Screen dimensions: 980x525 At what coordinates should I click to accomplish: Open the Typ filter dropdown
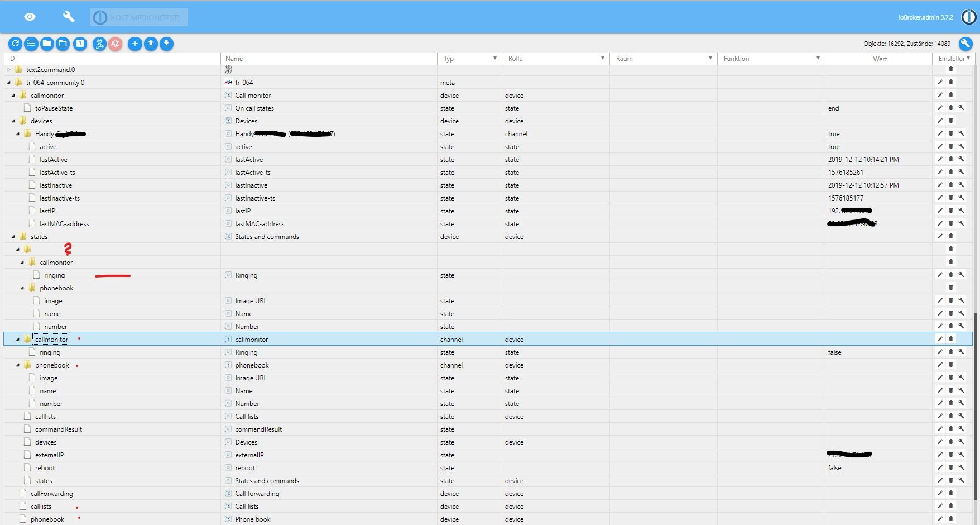pos(495,58)
